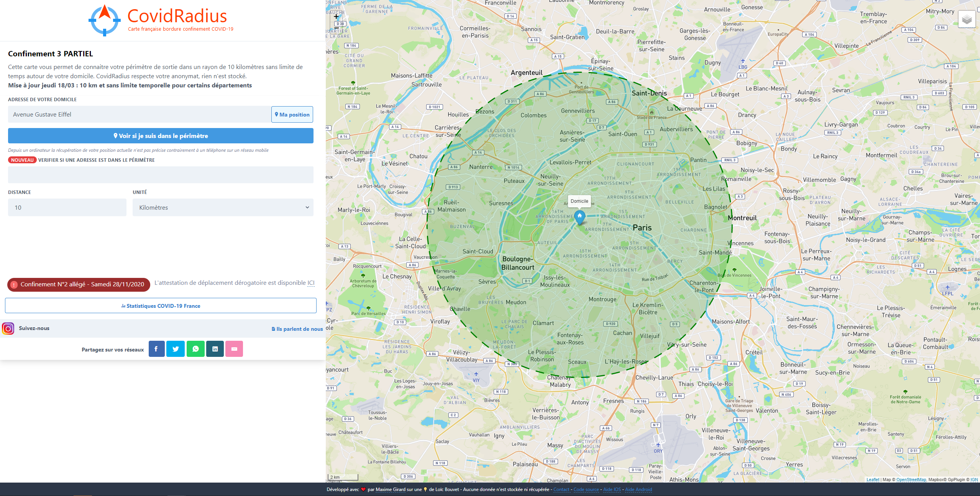
Task: Open the Unité dropdown showing Kilomètres
Action: pos(223,207)
